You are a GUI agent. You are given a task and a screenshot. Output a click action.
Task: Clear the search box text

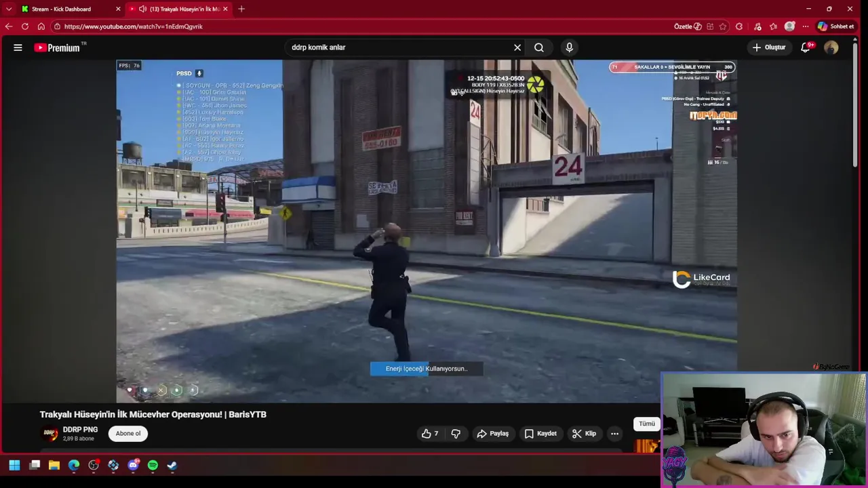tap(517, 47)
